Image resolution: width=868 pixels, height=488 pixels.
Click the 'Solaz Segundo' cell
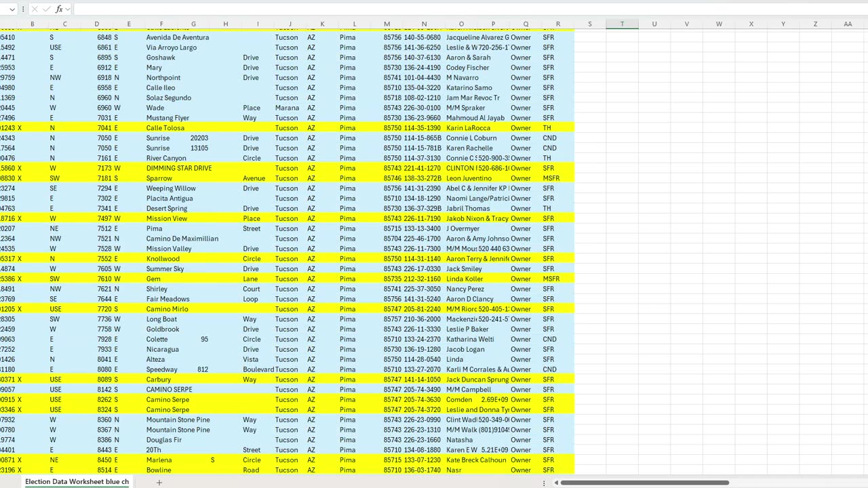click(x=169, y=98)
